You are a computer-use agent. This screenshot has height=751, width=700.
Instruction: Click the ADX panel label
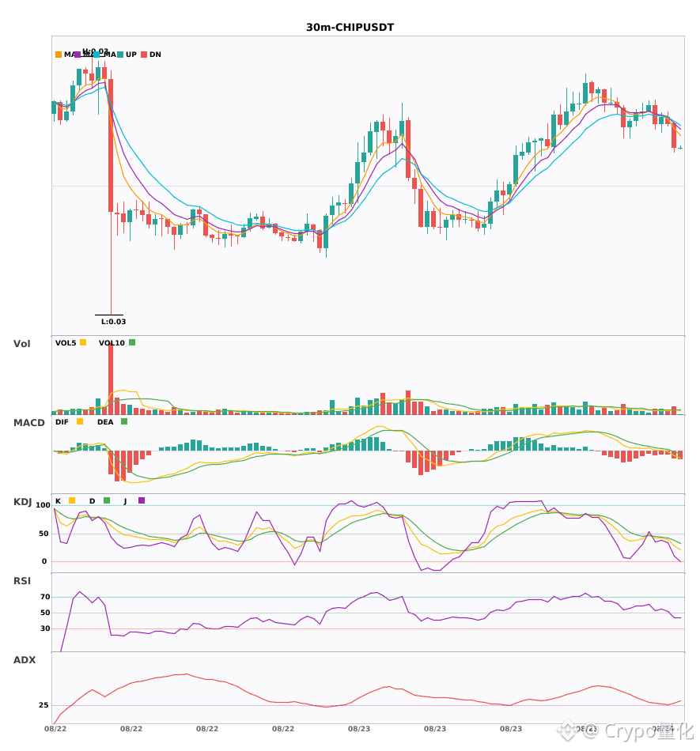click(x=25, y=660)
